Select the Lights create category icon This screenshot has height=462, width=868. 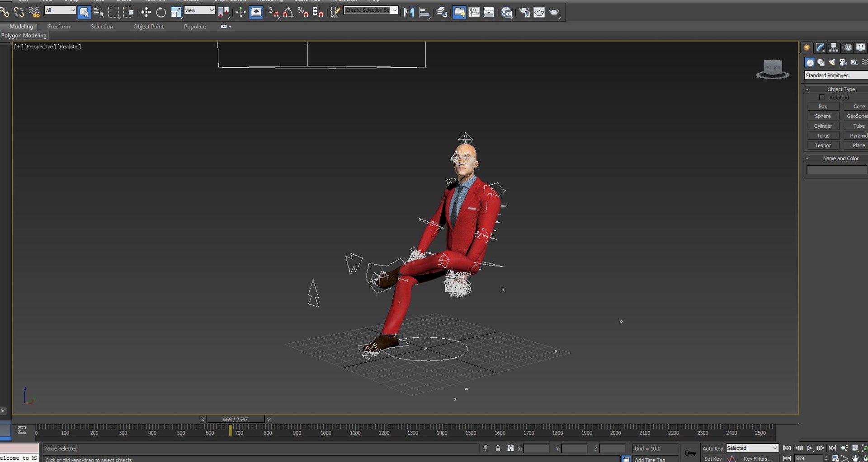(832, 62)
